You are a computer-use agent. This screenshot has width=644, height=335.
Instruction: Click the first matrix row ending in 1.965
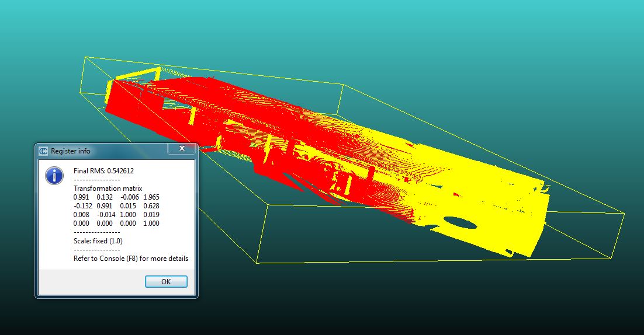(x=116, y=197)
